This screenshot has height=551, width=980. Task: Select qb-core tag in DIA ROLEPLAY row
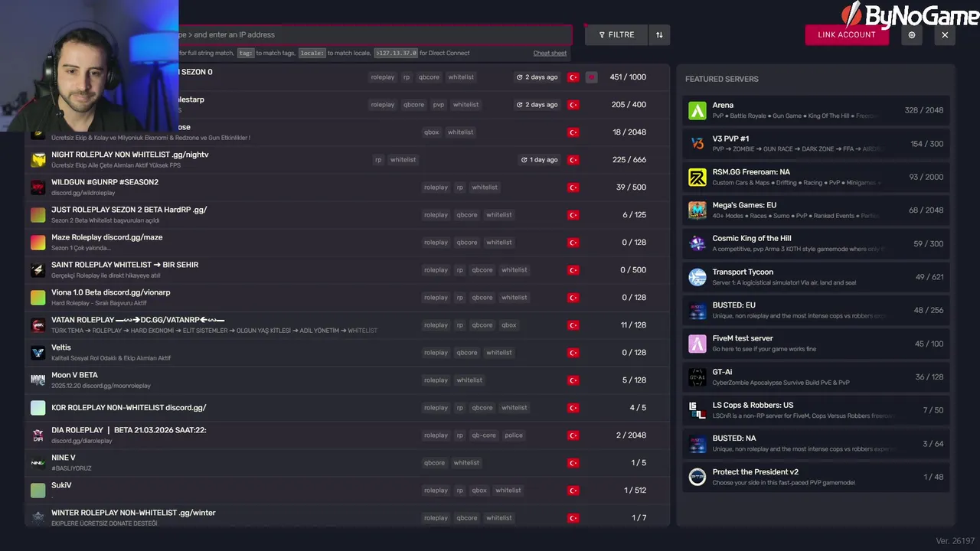pos(484,435)
